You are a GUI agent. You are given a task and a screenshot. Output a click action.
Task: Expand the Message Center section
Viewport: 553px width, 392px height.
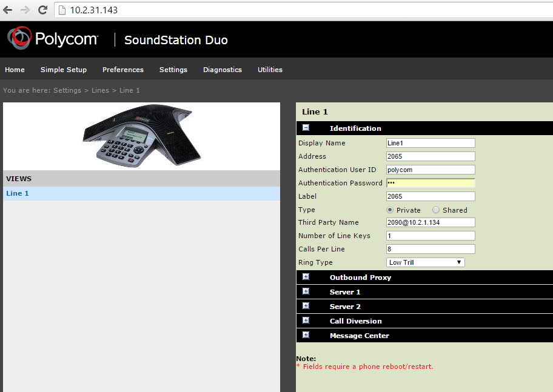coord(306,335)
